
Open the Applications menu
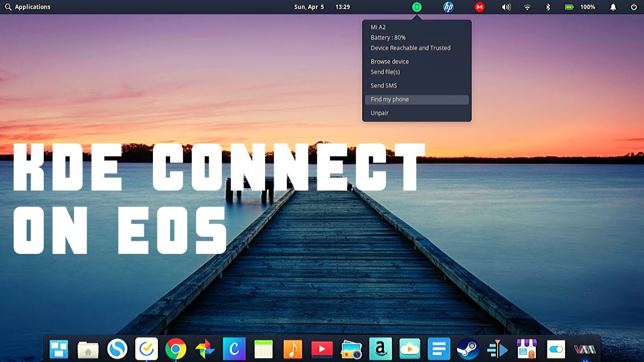(x=28, y=7)
